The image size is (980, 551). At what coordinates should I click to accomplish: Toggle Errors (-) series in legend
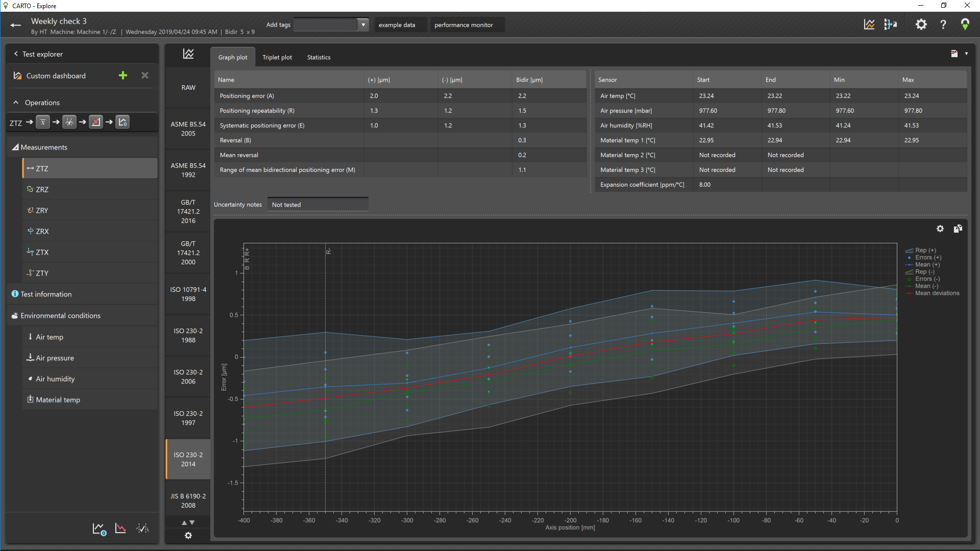(927, 279)
